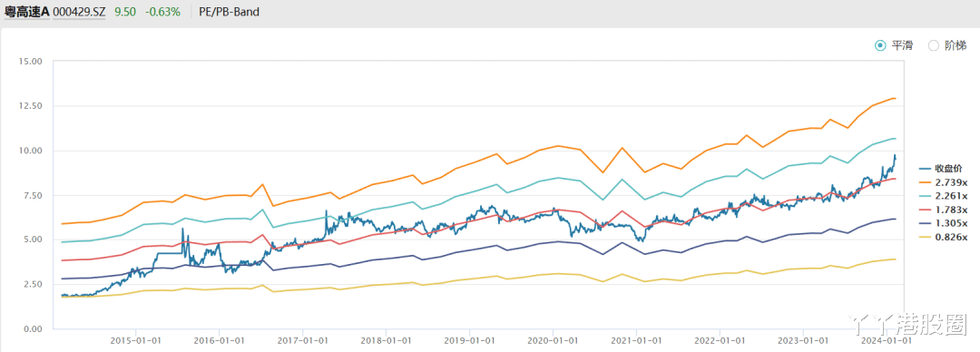This screenshot has height=352, width=980.
Task: Click the 000429.SZ stock code
Action: pos(79,11)
